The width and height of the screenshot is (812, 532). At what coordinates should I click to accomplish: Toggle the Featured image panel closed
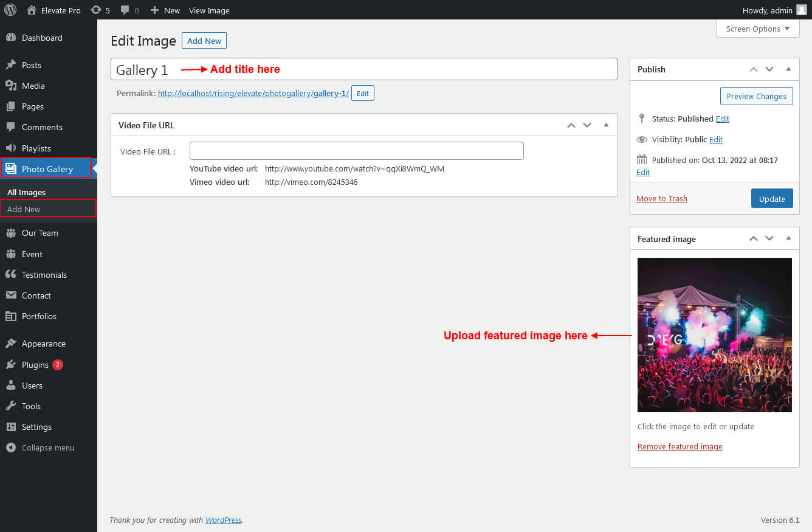click(788, 239)
